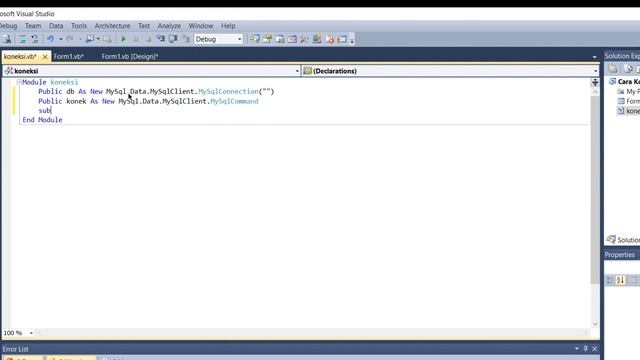Open the Team Explorer toolbar icon
Image resolution: width=640 pixels, height=360 pixels.
pyautogui.click(x=292, y=39)
